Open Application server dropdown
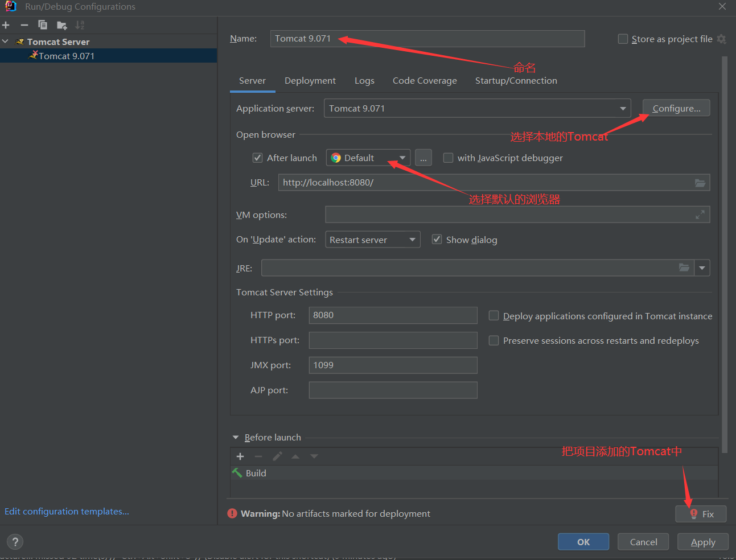736x560 pixels. pyautogui.click(x=477, y=108)
